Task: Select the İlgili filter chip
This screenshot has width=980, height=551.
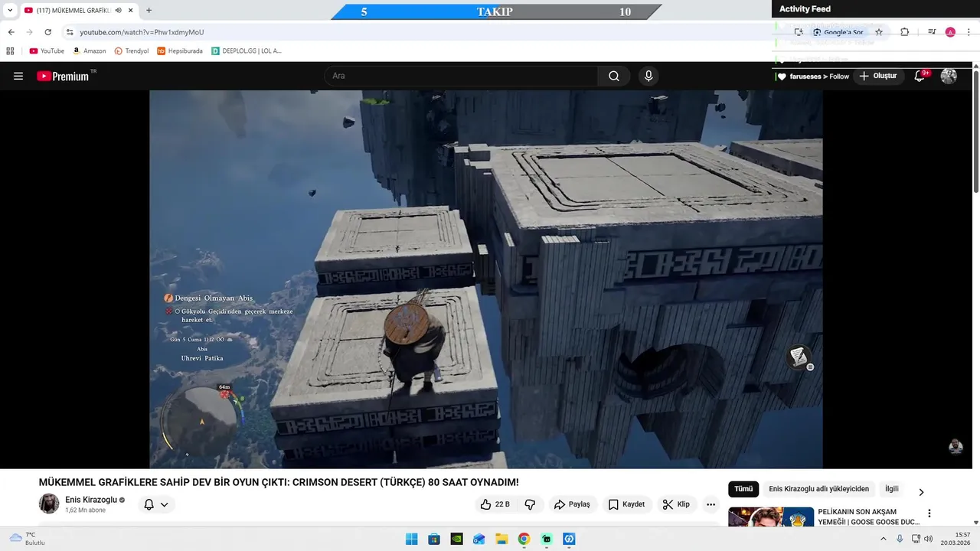Action: [x=892, y=489]
